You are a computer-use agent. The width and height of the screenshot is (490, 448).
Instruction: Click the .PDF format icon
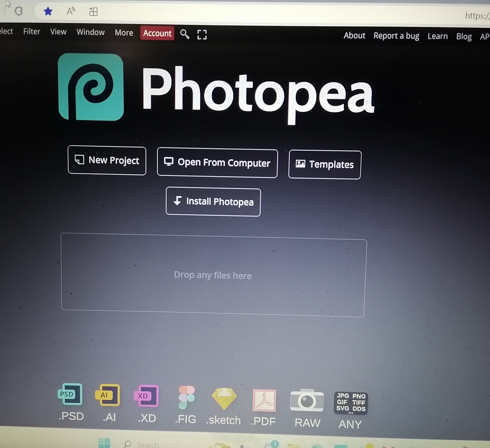tap(264, 400)
